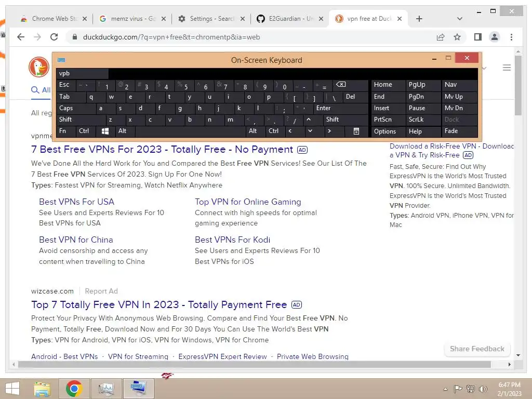The height and width of the screenshot is (399, 532).
Task: Select the All search results tab
Action: click(41, 90)
